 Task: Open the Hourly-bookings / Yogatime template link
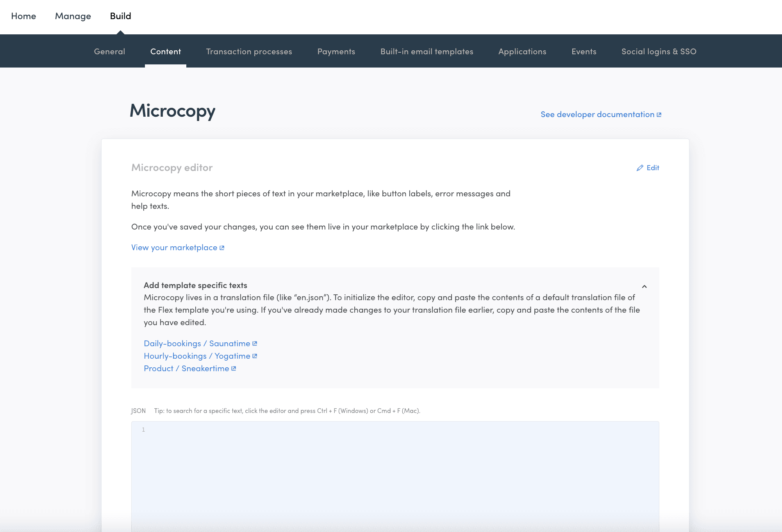pos(197,356)
